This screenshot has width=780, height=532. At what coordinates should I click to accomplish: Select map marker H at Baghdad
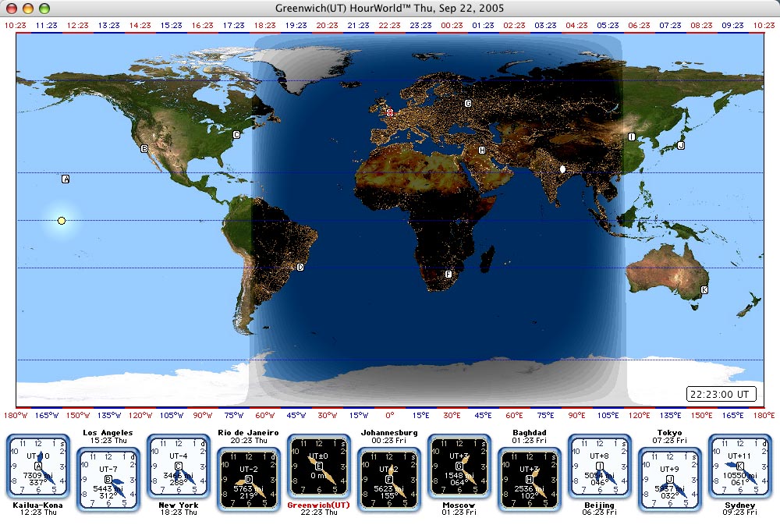[481, 150]
